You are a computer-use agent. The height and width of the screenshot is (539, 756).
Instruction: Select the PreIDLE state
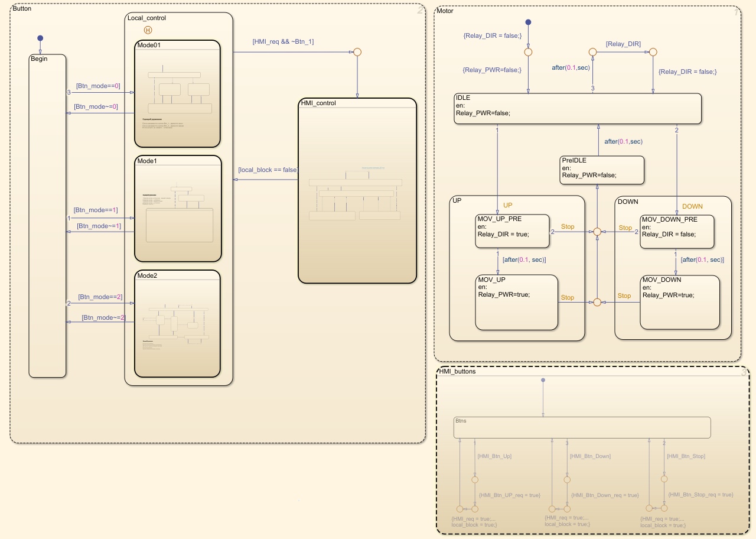tap(602, 170)
